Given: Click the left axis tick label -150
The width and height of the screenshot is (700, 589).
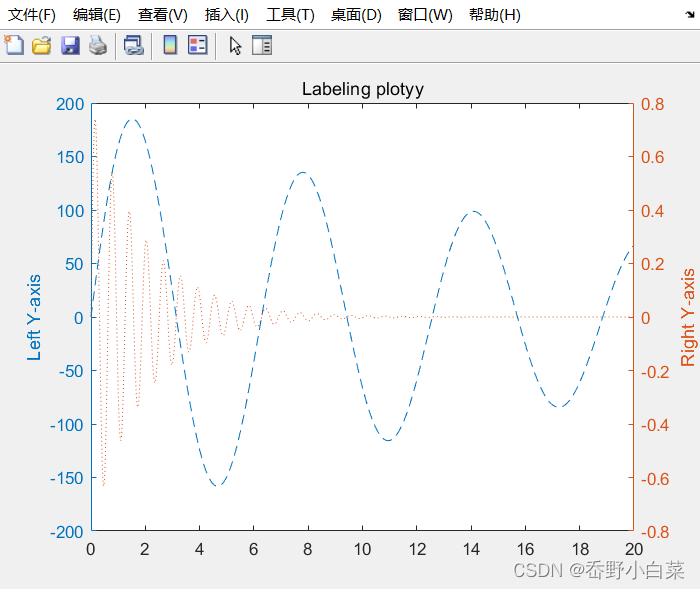Looking at the screenshot, I should tap(67, 478).
